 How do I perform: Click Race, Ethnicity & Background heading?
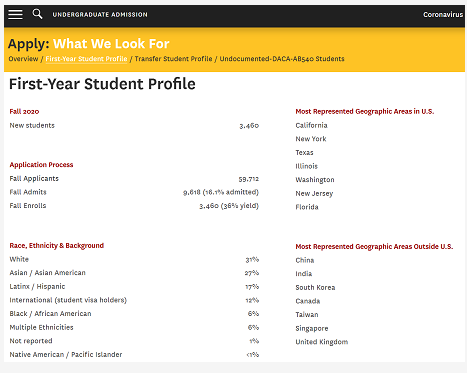pyautogui.click(x=57, y=246)
